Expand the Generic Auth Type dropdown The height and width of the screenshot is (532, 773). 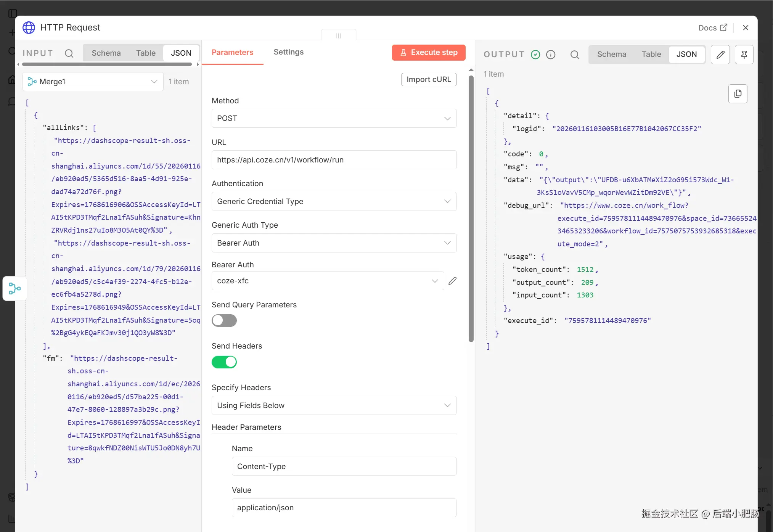(x=334, y=243)
